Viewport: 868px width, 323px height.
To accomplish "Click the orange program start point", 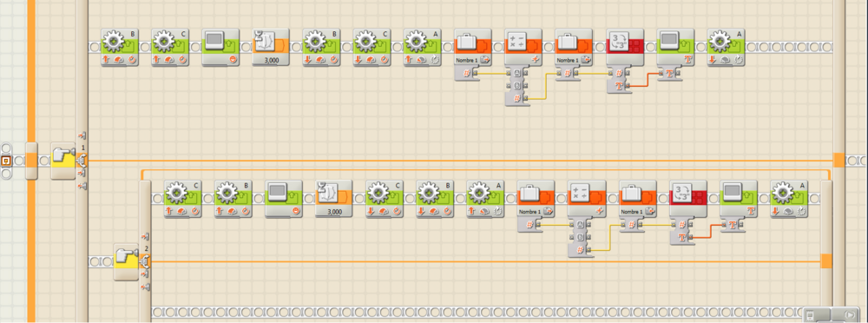I will [x=6, y=161].
